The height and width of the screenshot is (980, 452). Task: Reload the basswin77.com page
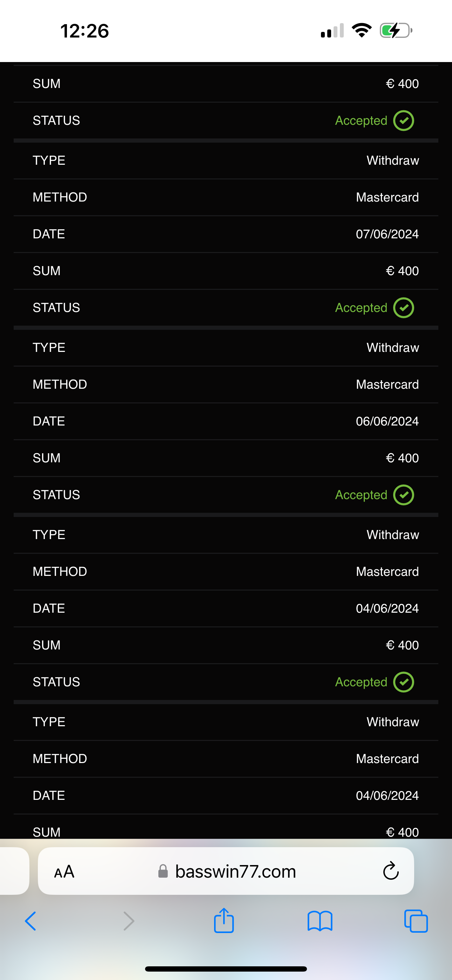click(391, 871)
